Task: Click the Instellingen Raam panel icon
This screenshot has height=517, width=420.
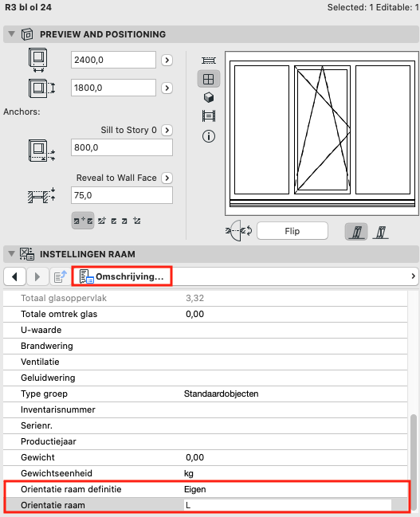Action: (27, 254)
